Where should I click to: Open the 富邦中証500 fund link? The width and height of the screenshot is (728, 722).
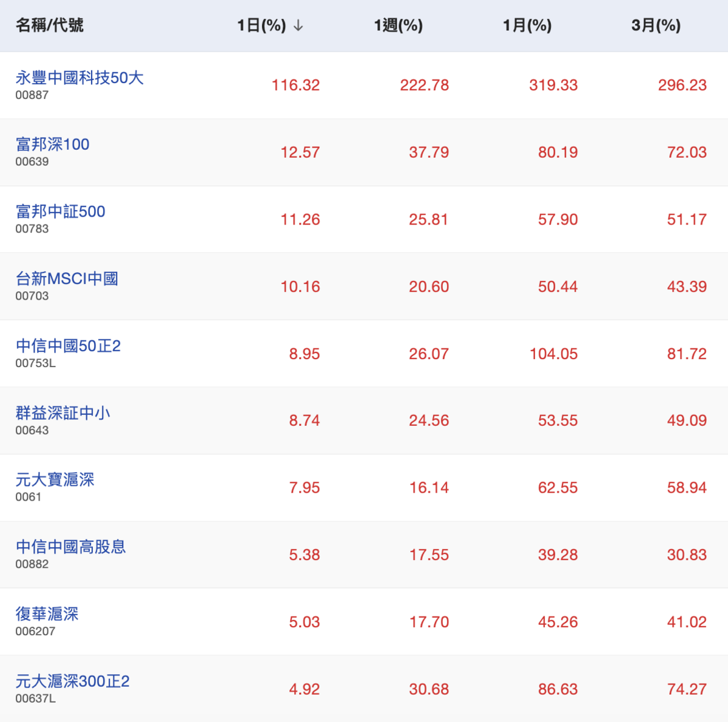coord(61,212)
